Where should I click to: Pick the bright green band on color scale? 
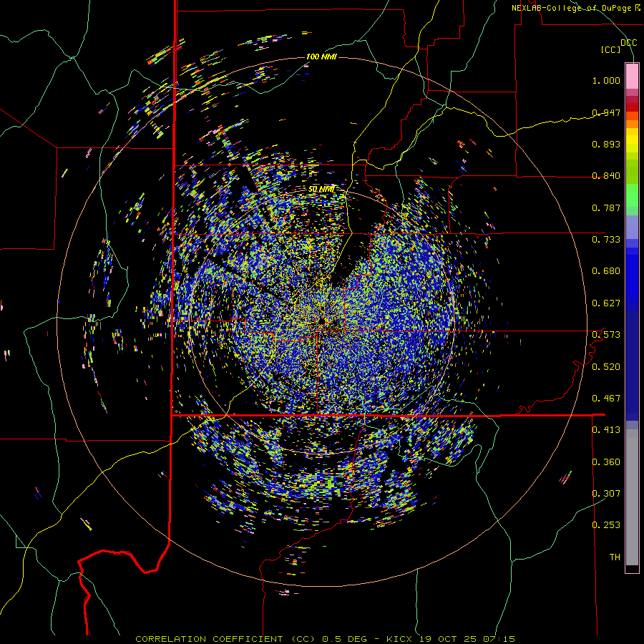(632, 195)
